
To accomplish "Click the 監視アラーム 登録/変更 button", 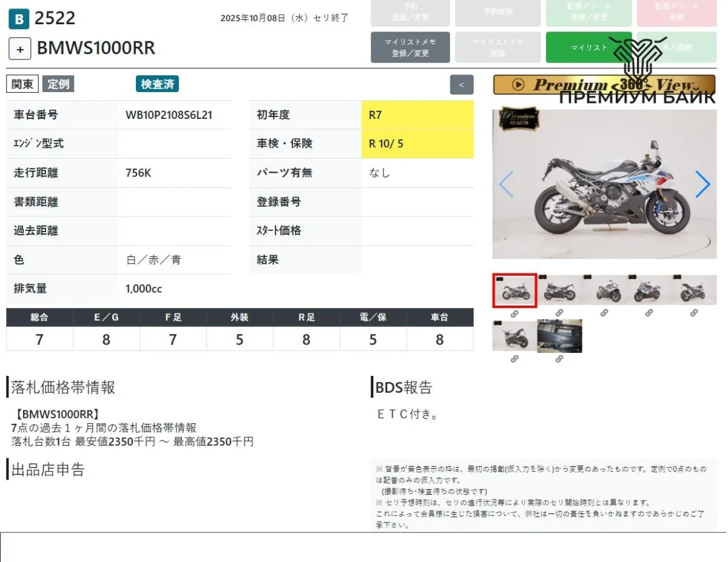I will coord(588,12).
